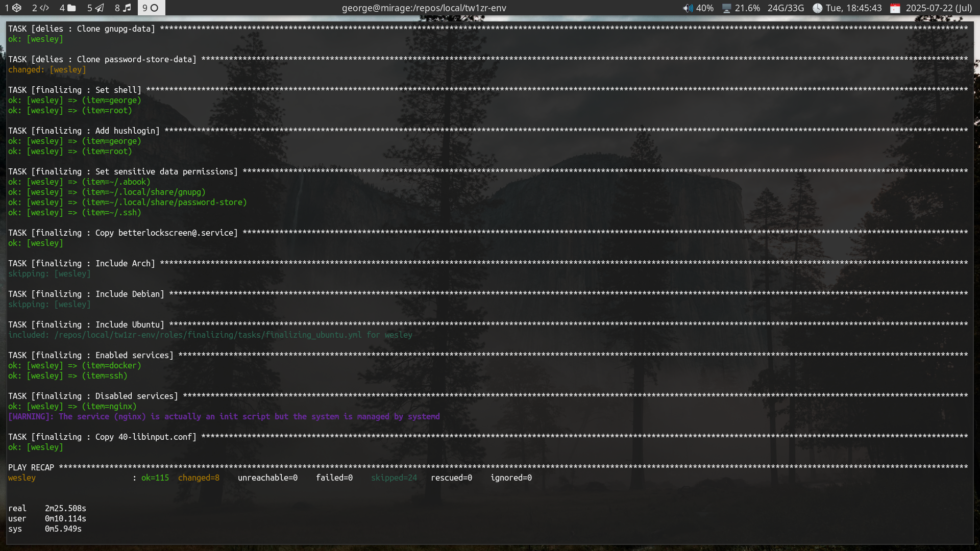Click the 40% volume level text

pyautogui.click(x=705, y=8)
